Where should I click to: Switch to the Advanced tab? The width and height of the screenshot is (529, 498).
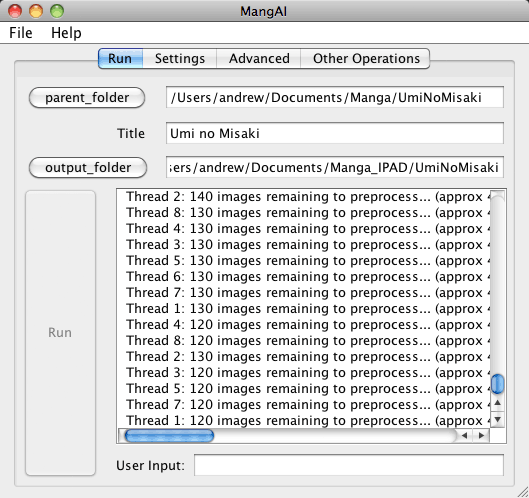coord(259,58)
